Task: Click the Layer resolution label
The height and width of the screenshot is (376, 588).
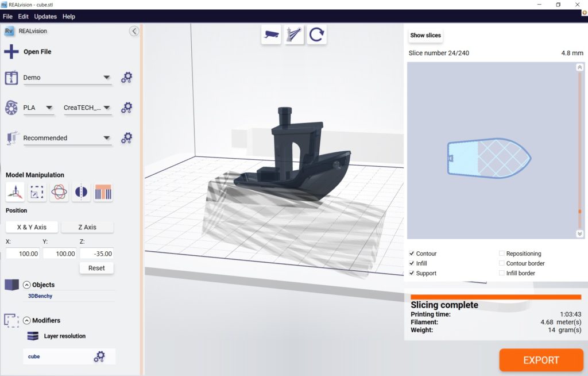Action: coord(64,336)
